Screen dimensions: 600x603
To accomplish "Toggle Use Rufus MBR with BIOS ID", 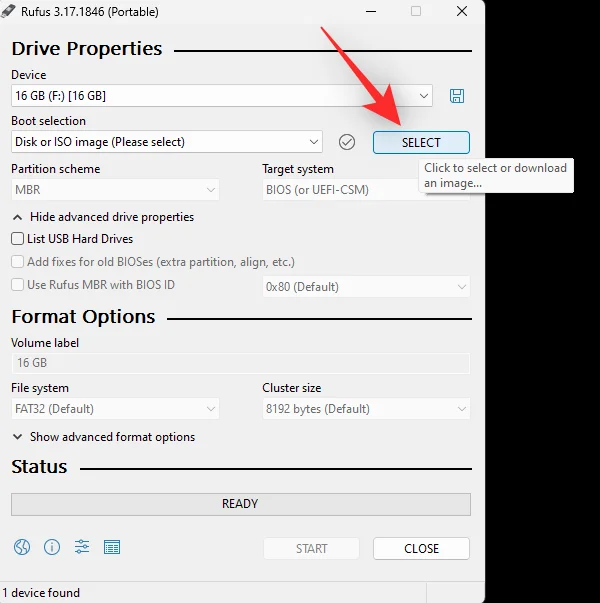I will 17,285.
